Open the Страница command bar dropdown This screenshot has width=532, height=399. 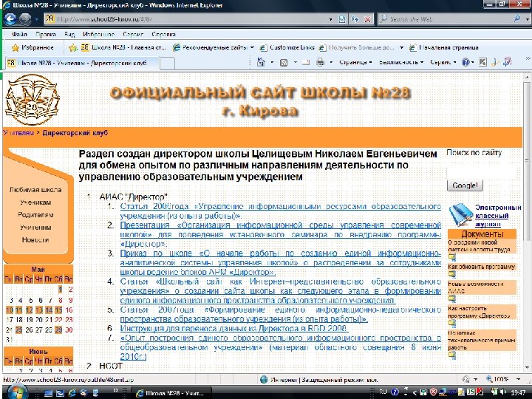[x=355, y=62]
